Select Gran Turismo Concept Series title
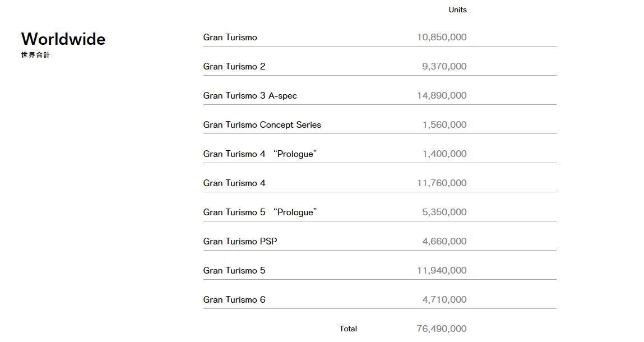 [262, 125]
